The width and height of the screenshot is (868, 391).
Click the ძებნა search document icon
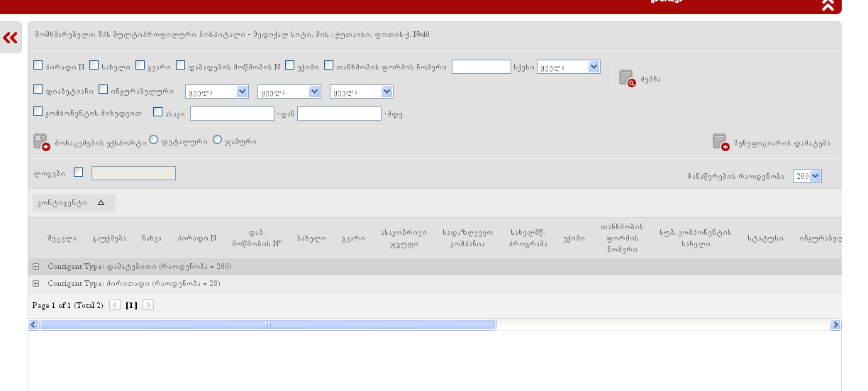(x=627, y=78)
